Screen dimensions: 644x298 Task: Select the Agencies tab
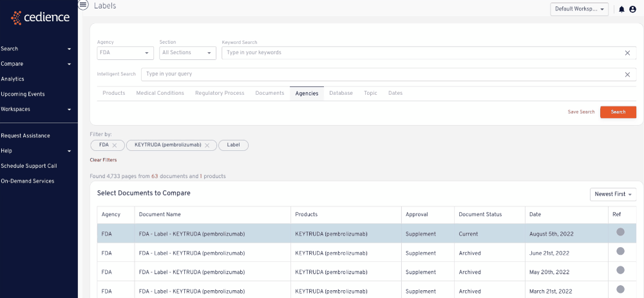(307, 94)
